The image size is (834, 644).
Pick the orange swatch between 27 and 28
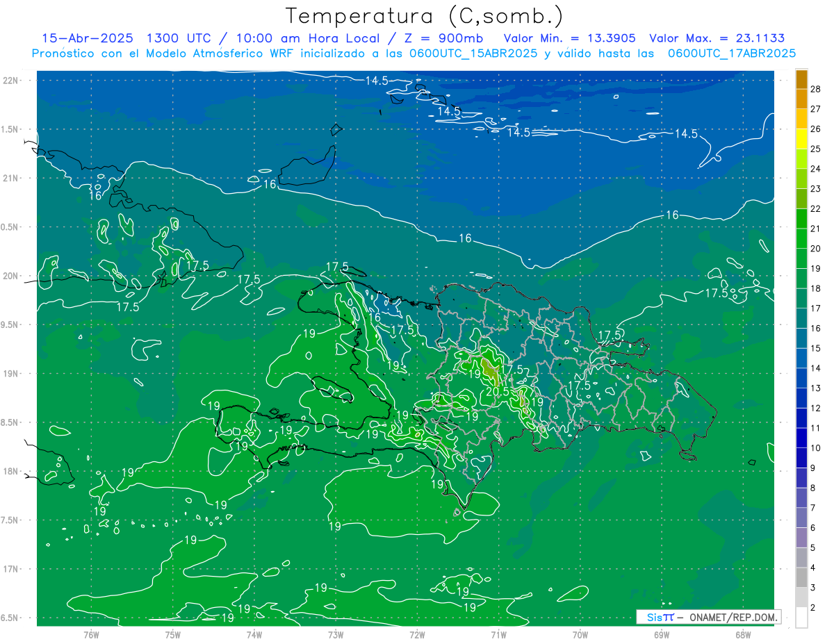(801, 99)
